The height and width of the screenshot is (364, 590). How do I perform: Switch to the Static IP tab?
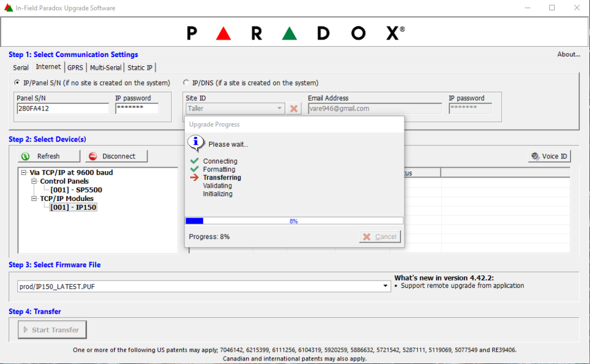coord(140,68)
